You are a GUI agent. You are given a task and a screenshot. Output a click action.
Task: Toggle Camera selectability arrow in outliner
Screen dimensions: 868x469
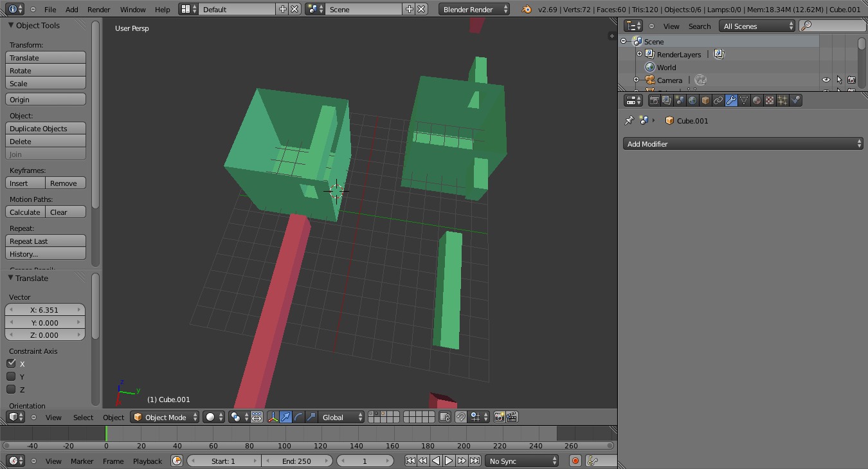point(839,80)
